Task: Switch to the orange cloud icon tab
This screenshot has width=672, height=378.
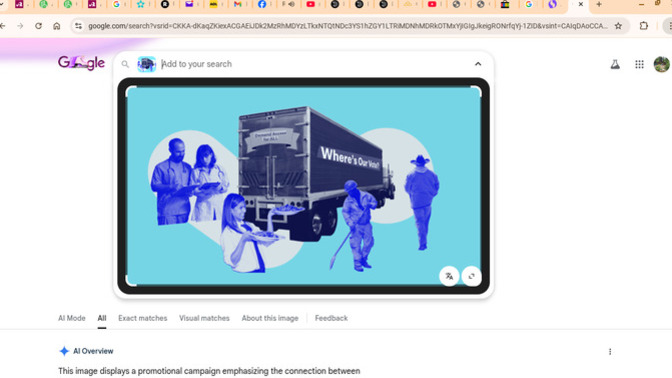Action: (408, 4)
